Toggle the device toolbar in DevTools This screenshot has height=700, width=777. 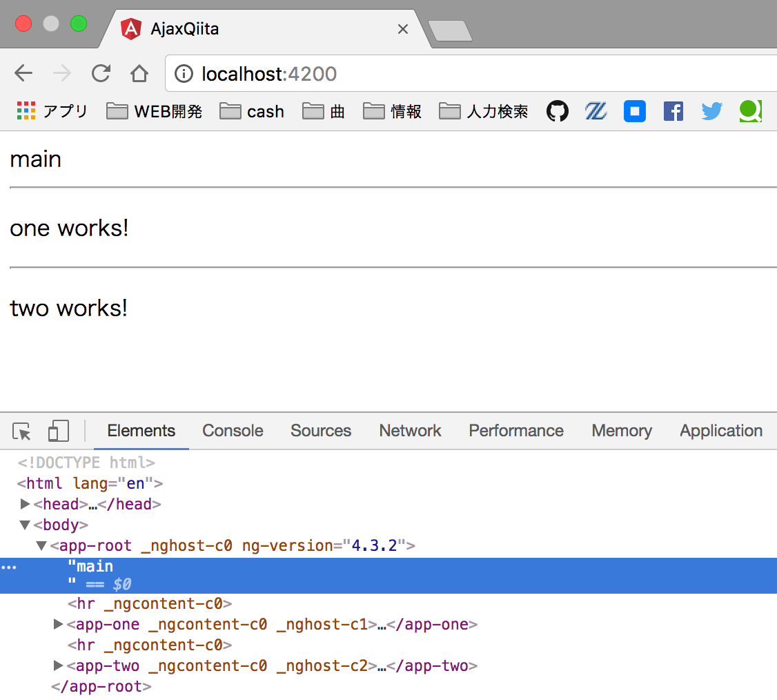(58, 430)
